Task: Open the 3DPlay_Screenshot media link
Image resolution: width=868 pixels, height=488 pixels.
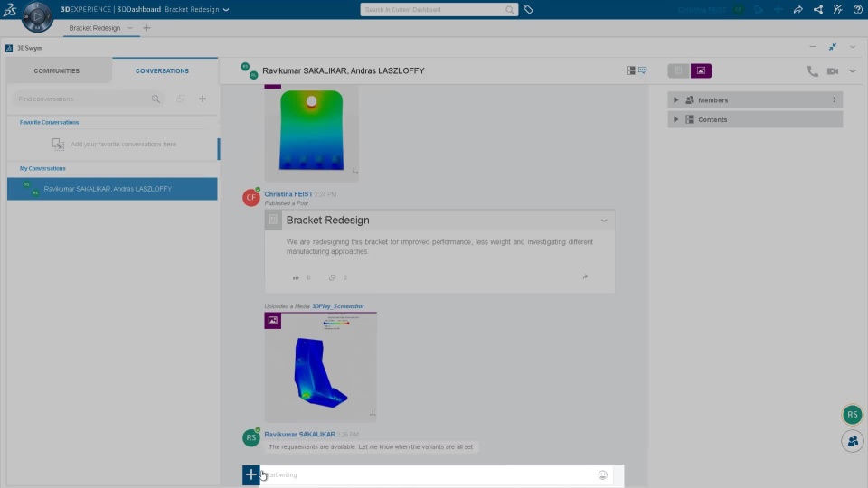Action: (x=337, y=306)
